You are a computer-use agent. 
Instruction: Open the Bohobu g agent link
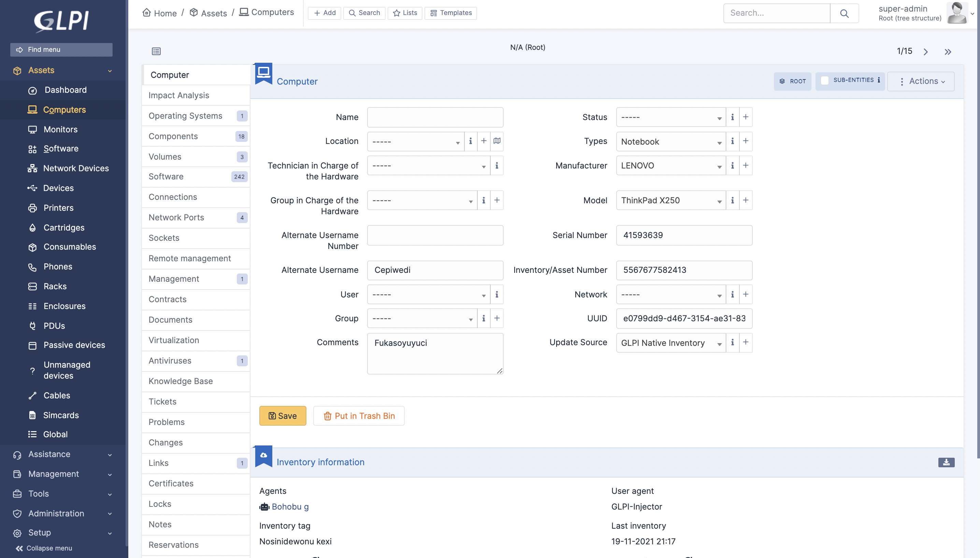click(290, 506)
